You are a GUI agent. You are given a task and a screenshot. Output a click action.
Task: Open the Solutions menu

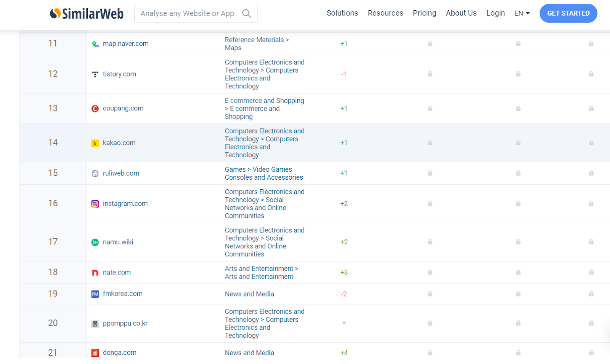(342, 13)
